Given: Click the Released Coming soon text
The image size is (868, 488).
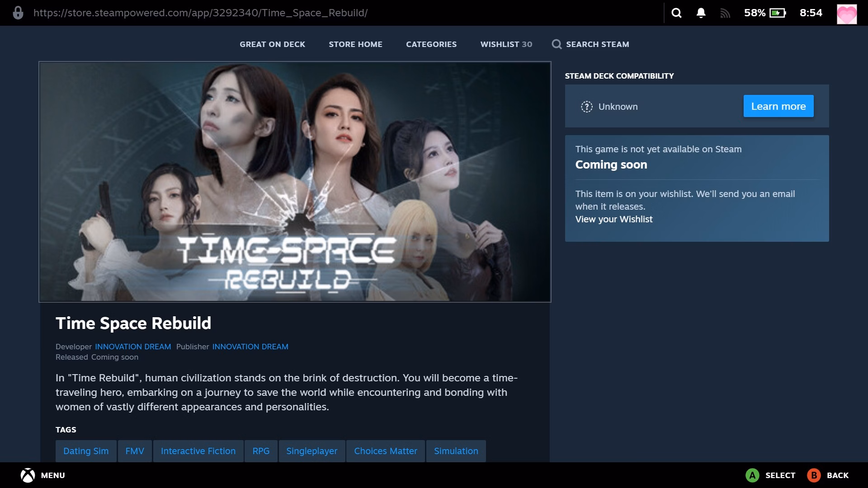Looking at the screenshot, I should point(97,357).
